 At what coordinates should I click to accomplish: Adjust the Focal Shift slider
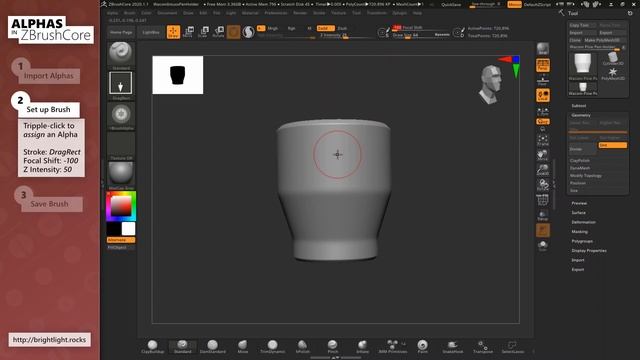tap(420, 28)
